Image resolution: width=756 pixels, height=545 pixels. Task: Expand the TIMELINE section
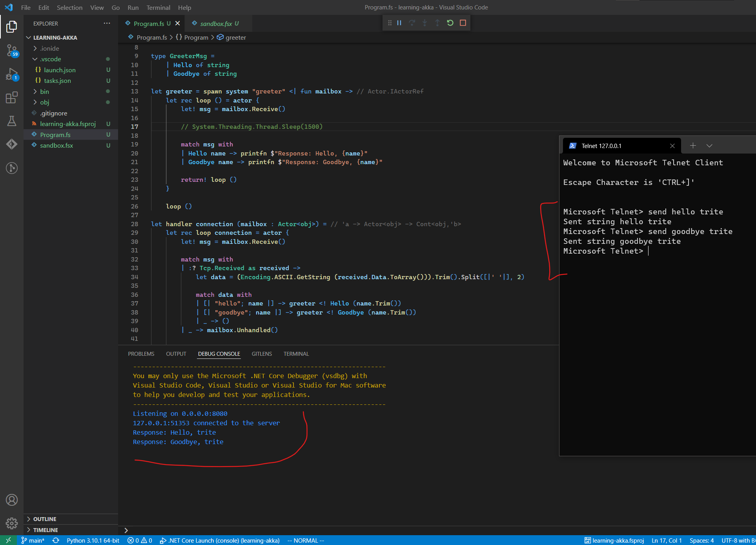click(x=71, y=530)
